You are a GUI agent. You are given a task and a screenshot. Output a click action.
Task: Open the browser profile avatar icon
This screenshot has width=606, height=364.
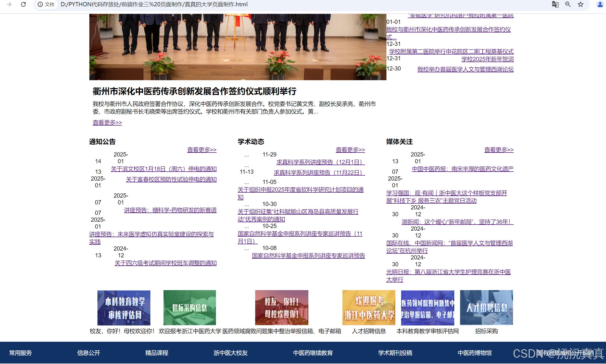click(600, 4)
